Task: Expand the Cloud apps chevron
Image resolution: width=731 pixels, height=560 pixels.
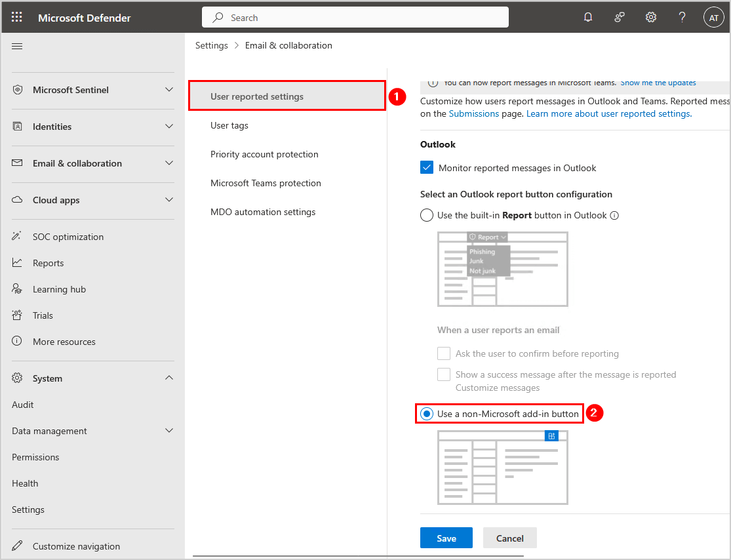Action: click(169, 200)
